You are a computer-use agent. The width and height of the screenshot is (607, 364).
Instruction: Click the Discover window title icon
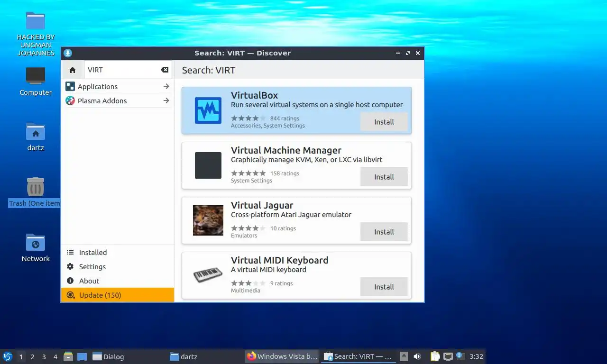[68, 53]
